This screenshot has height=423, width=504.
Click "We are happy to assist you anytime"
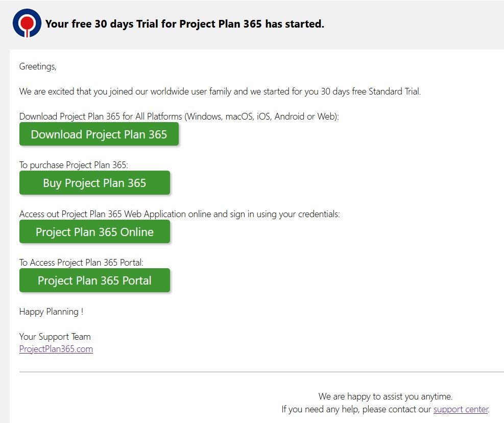[x=385, y=396]
